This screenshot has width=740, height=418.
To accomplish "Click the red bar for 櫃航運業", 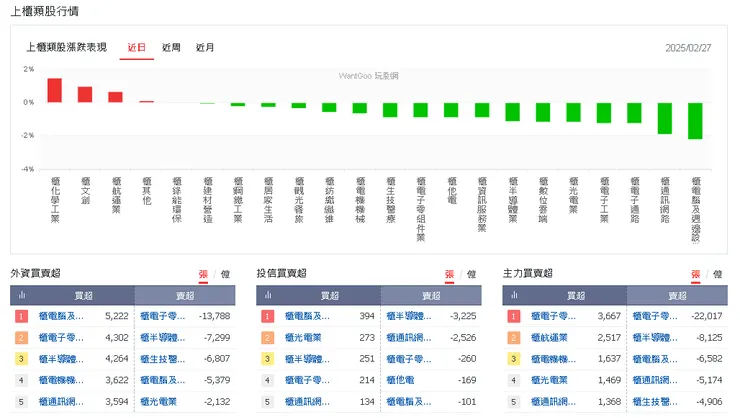I will (116, 97).
